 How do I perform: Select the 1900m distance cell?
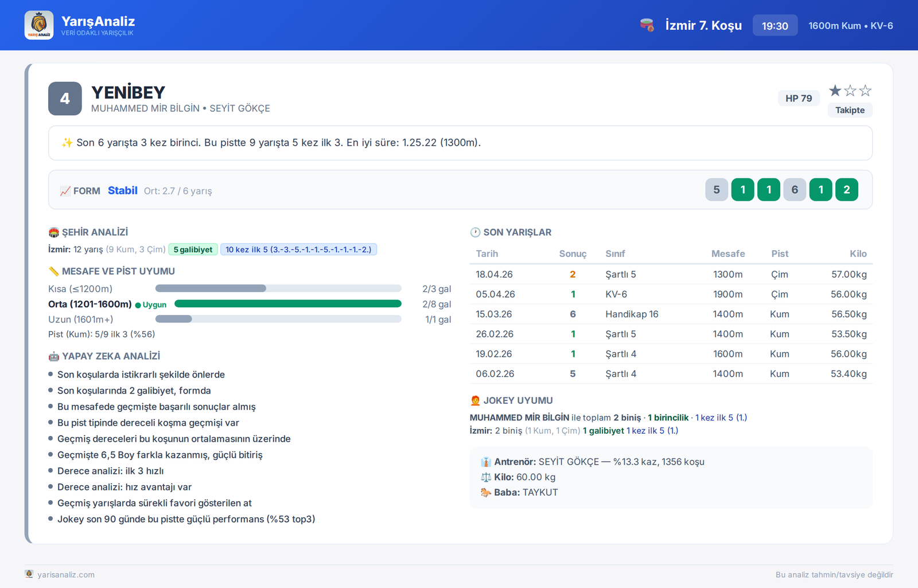728,294
